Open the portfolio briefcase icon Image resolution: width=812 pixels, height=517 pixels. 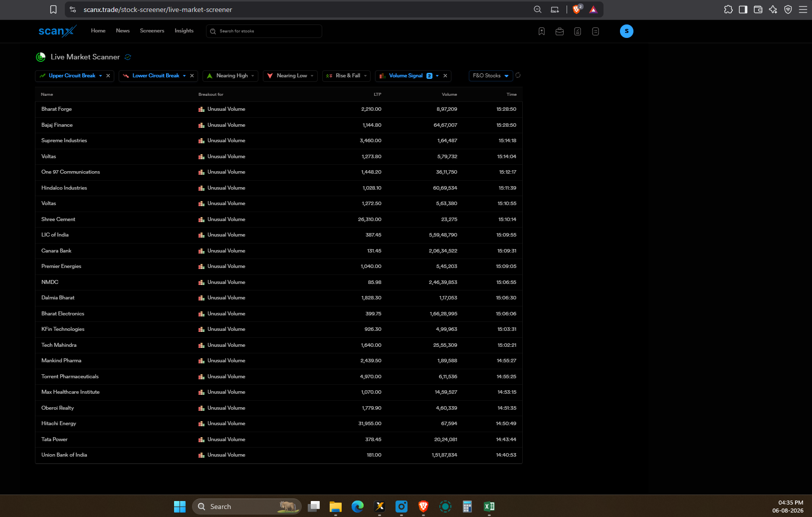pyautogui.click(x=560, y=31)
